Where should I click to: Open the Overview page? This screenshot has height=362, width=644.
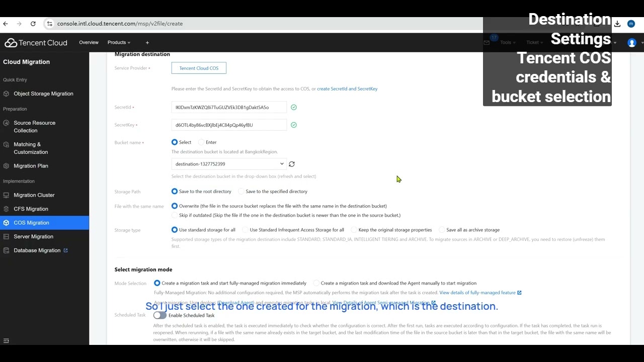[x=89, y=43]
